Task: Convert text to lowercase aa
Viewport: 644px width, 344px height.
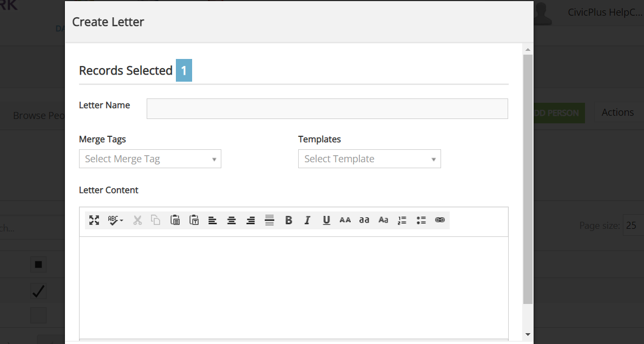Action: tap(364, 220)
